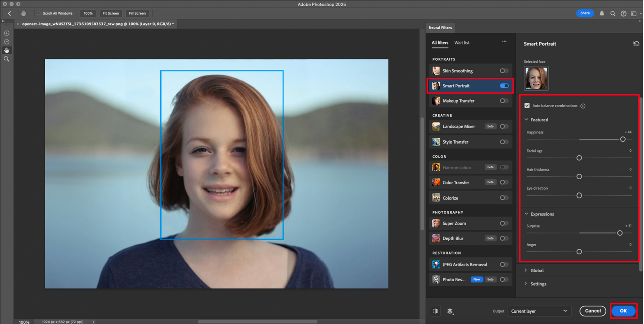The height and width of the screenshot is (324, 644).
Task: Open the layer preview options icon
Action: [x=450, y=311]
